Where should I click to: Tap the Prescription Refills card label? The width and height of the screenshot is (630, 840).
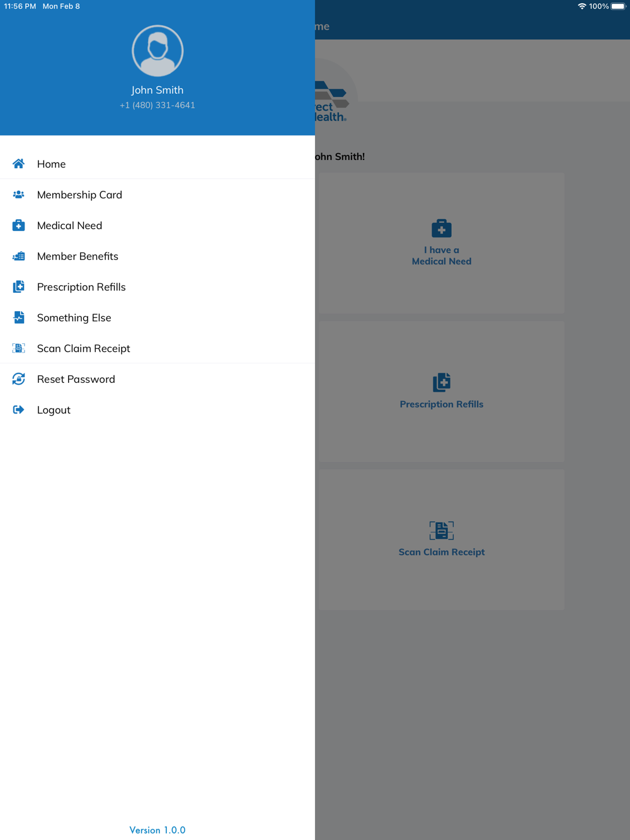[442, 404]
